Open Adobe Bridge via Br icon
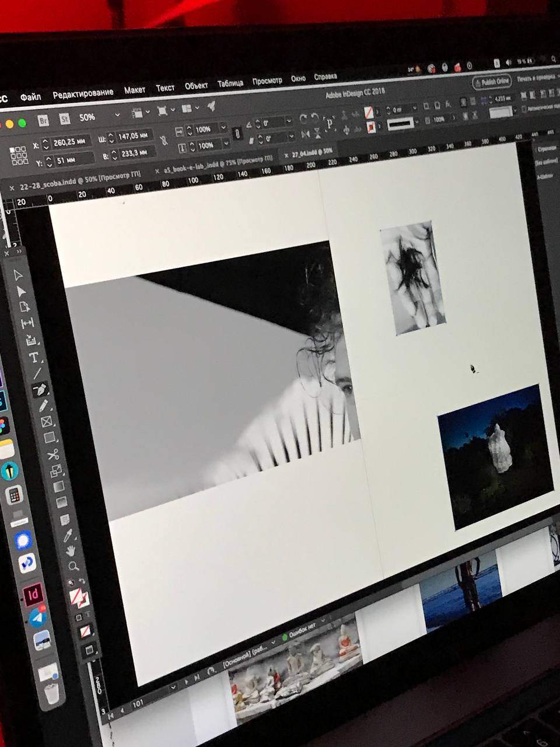 pos(44,121)
